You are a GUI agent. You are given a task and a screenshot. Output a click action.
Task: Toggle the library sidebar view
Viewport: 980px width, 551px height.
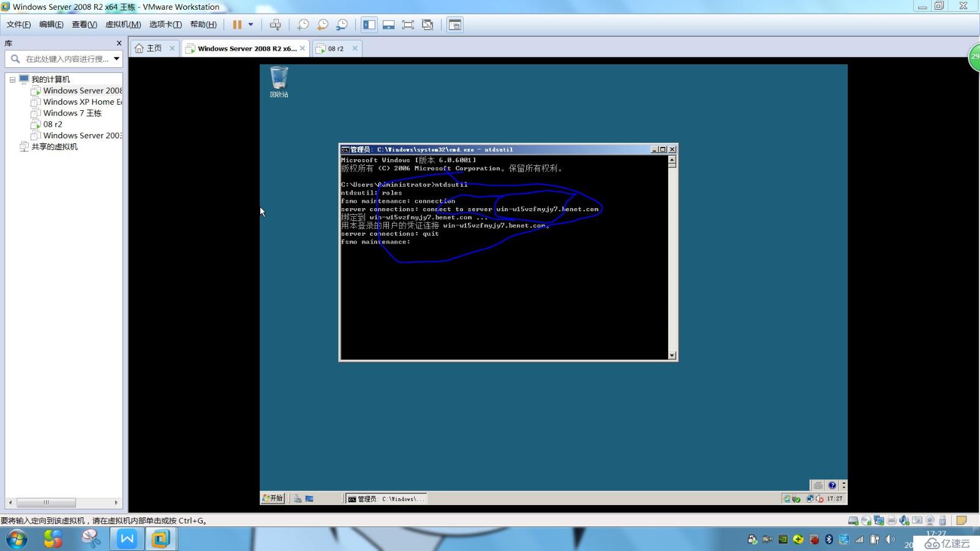pyautogui.click(x=369, y=24)
